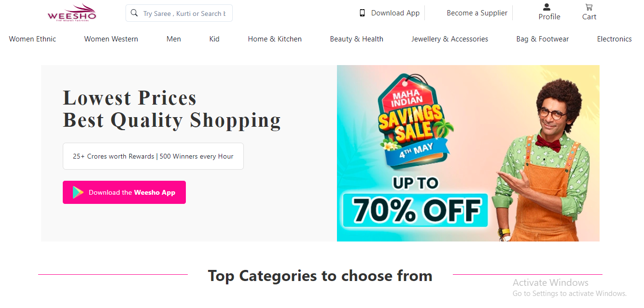644x308 pixels.
Task: Open the Women Ethnic category menu
Action: coord(32,39)
